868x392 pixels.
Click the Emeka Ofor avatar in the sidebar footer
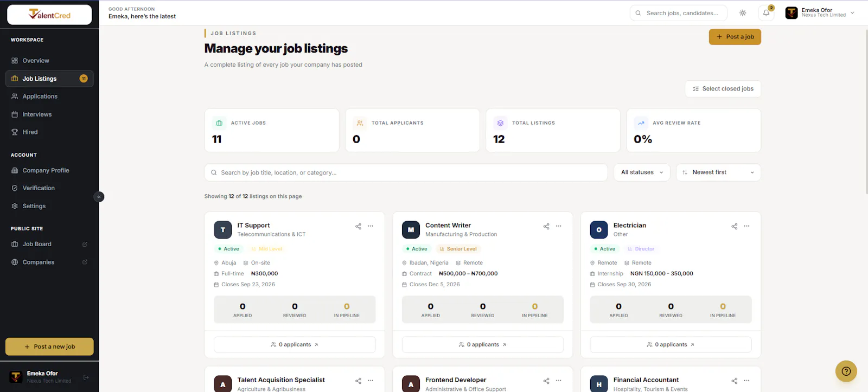point(16,377)
